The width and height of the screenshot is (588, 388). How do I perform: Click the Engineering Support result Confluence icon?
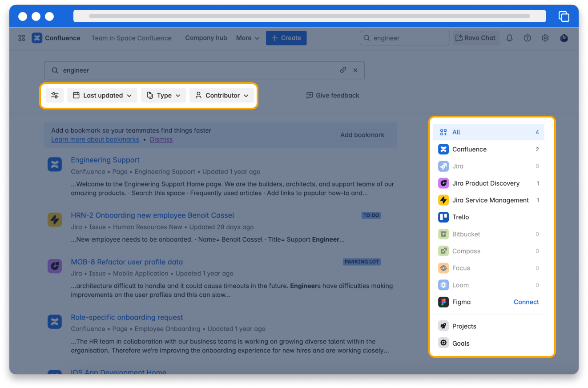pos(55,164)
